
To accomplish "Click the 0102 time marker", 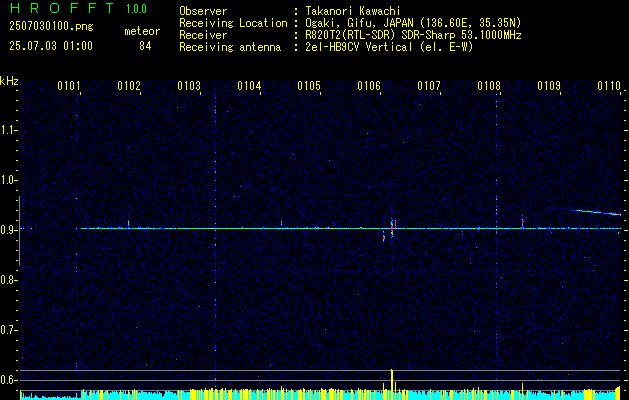I will tap(129, 85).
